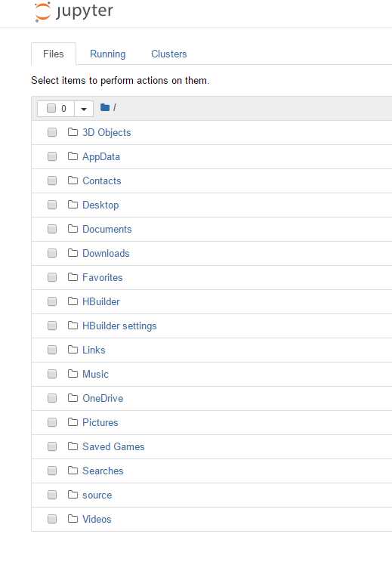
Task: Open the Saved Games folder link
Action: pos(113,446)
